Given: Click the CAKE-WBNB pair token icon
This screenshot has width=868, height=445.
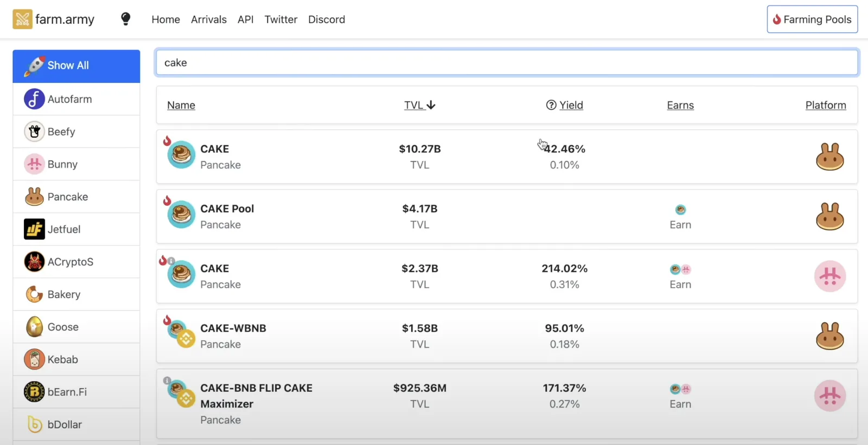Looking at the screenshot, I should pyautogui.click(x=181, y=334).
